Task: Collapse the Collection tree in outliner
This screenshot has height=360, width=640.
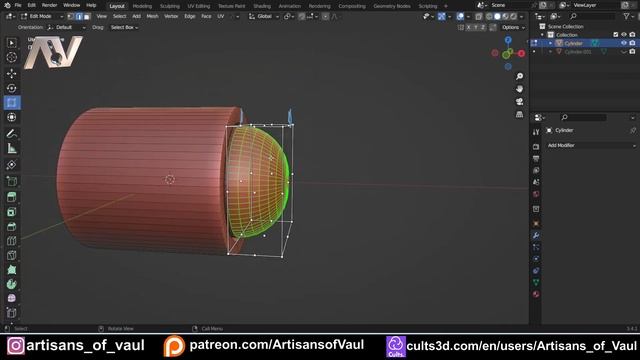Action: 542,35
